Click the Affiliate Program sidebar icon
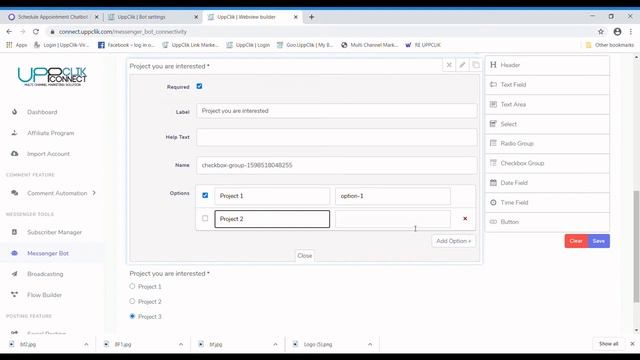 [x=15, y=133]
